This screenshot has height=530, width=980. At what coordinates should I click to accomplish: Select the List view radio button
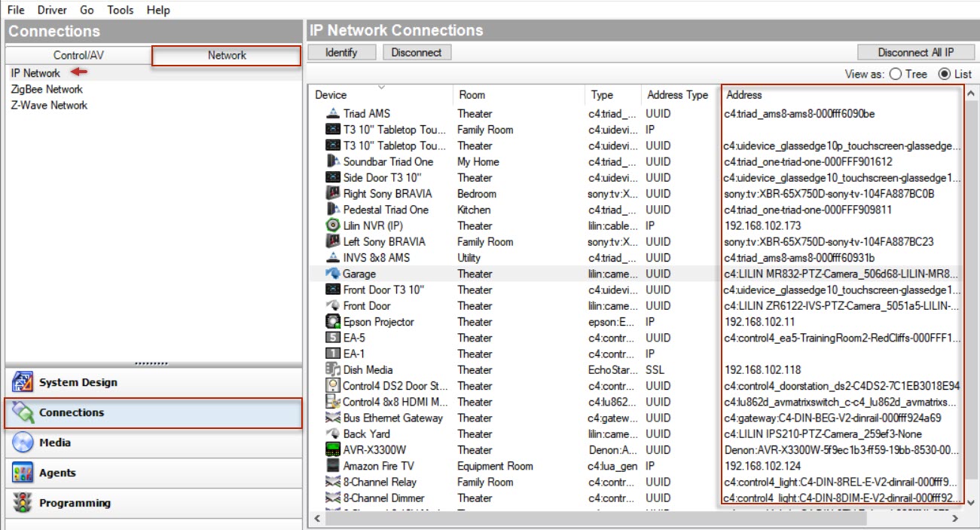pyautogui.click(x=944, y=74)
